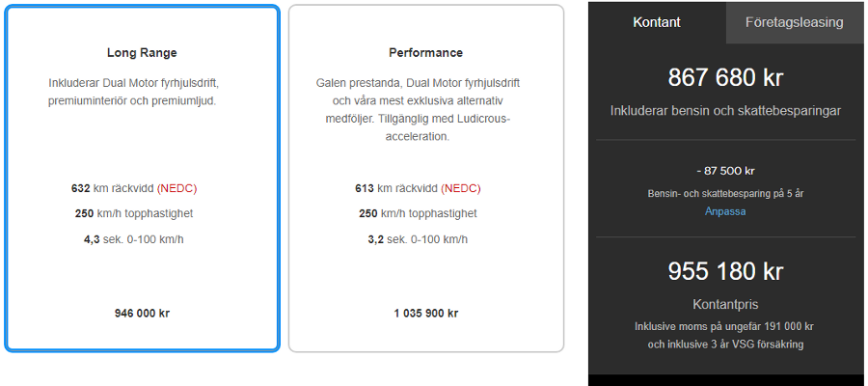
Task: Click the Kontantpris label
Action: (x=725, y=305)
